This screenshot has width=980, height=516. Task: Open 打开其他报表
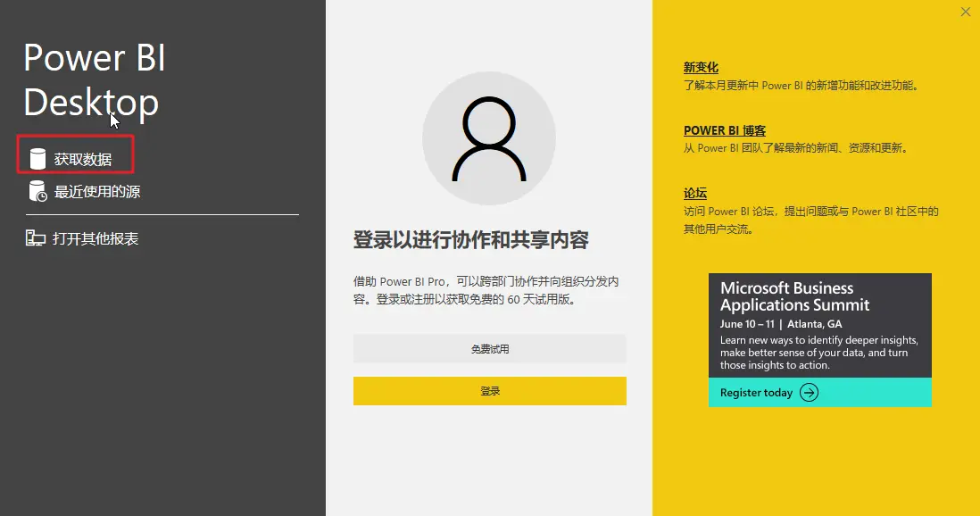96,238
